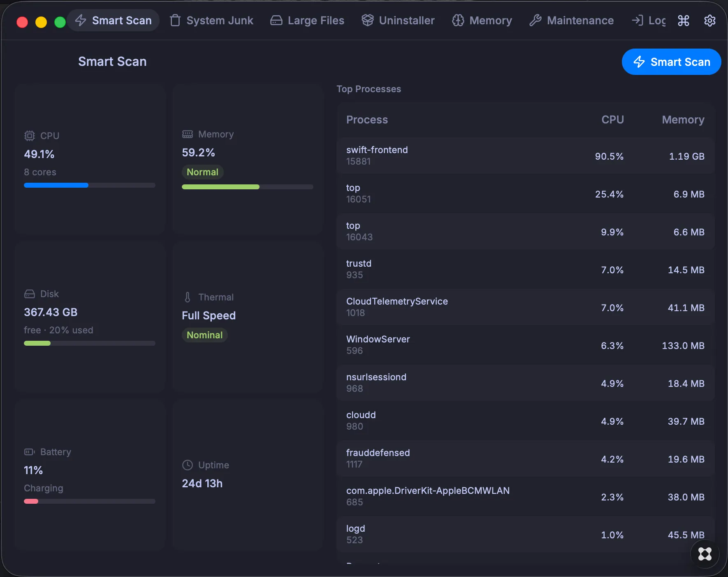
Task: Click the 90.5% CPU cell
Action: 609,156
